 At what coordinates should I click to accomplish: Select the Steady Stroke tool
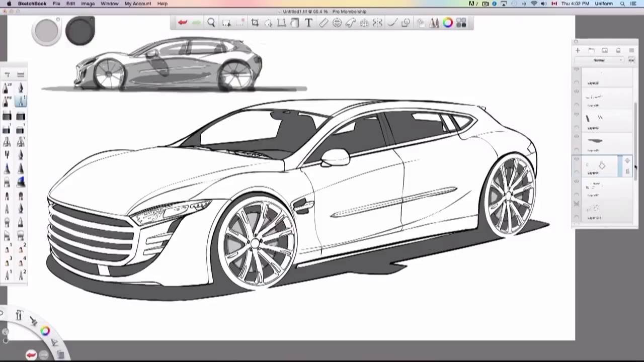click(x=392, y=23)
